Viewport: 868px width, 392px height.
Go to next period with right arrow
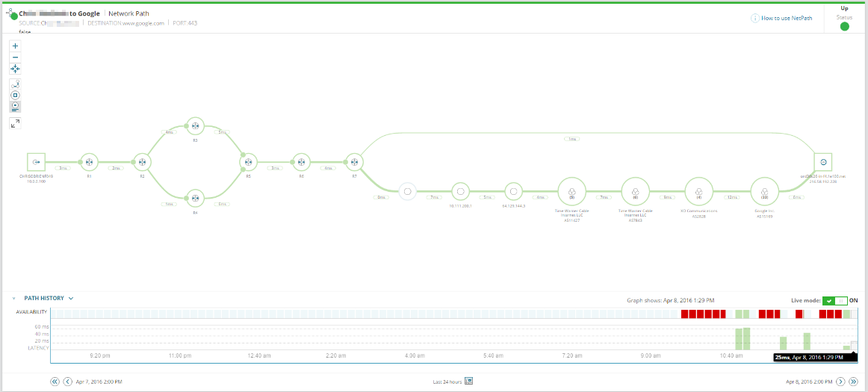click(x=840, y=382)
